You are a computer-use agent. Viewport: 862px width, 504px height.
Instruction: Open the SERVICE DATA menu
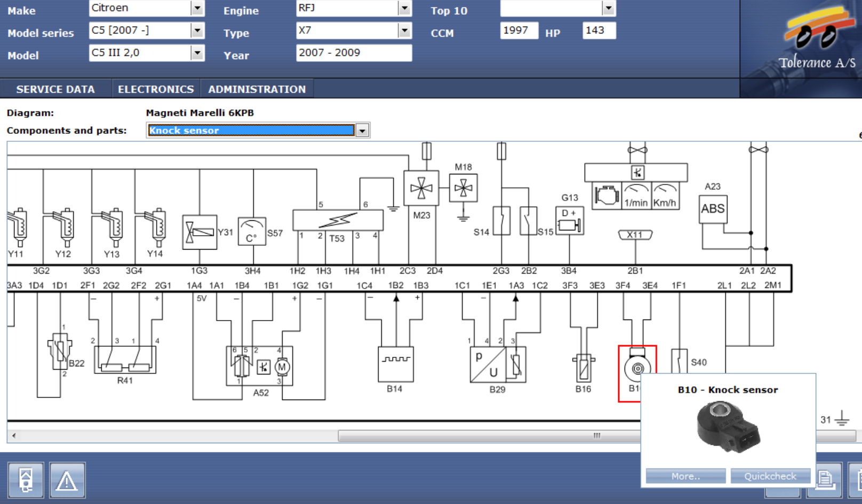tap(55, 89)
